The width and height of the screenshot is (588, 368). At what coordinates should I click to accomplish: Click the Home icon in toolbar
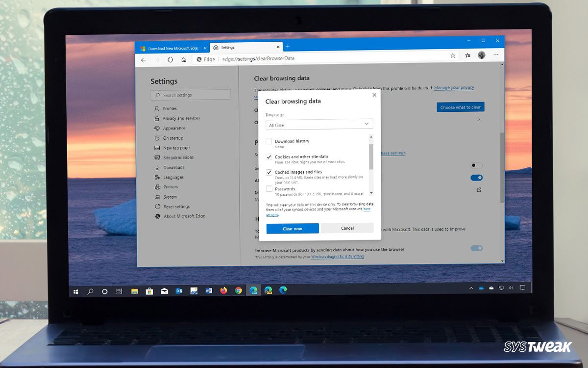coord(184,59)
